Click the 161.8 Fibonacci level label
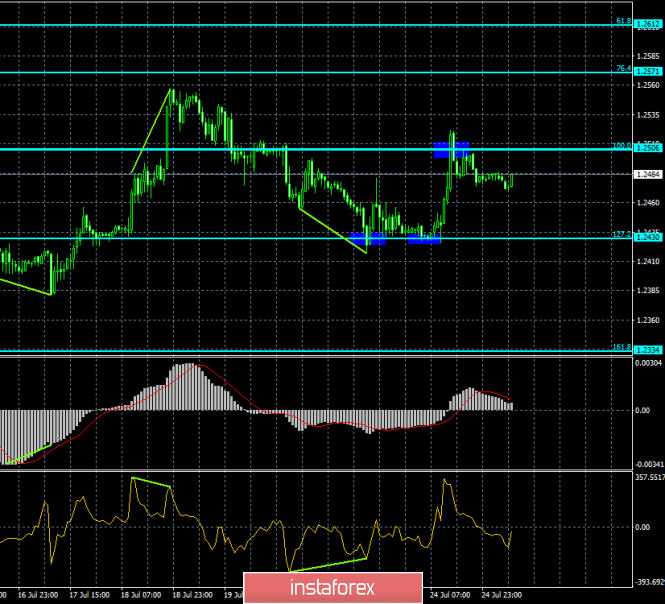Image resolution: width=665 pixels, height=604 pixels. pos(621,347)
